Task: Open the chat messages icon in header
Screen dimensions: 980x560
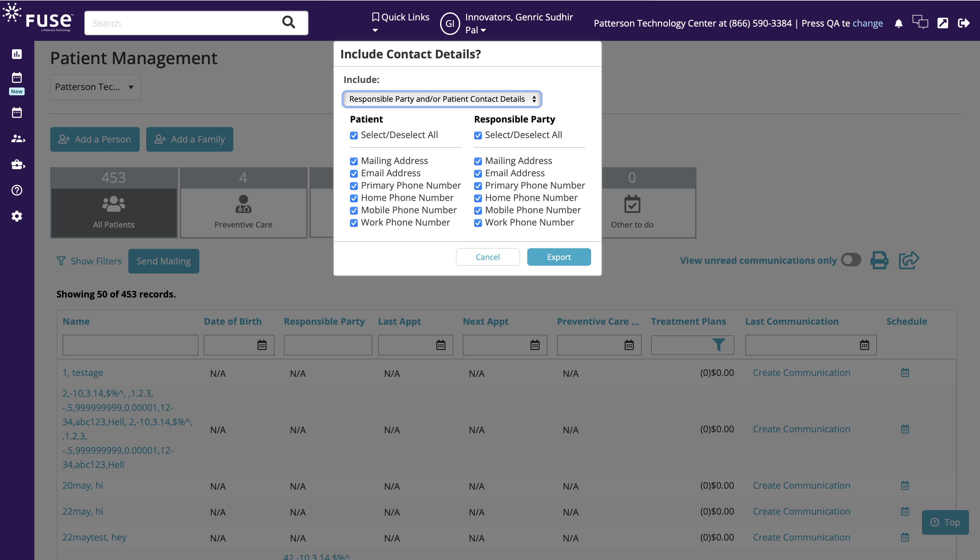Action: pos(920,23)
